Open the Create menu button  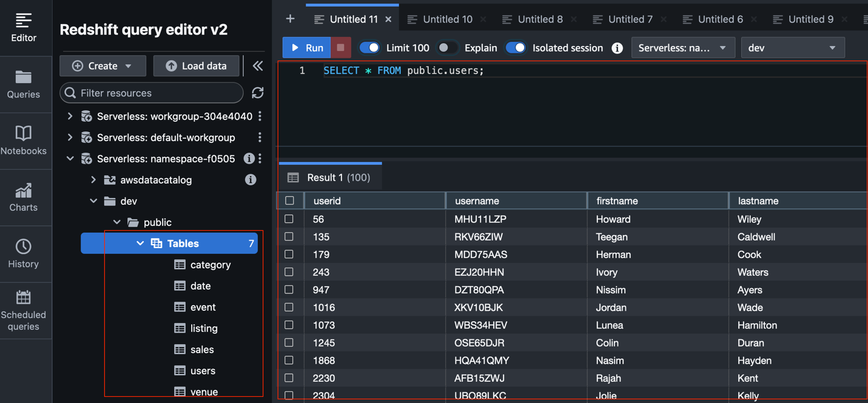[103, 65]
